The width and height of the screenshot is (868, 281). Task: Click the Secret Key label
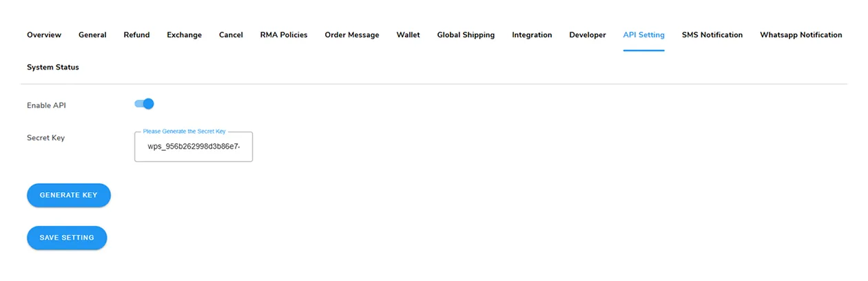click(45, 138)
